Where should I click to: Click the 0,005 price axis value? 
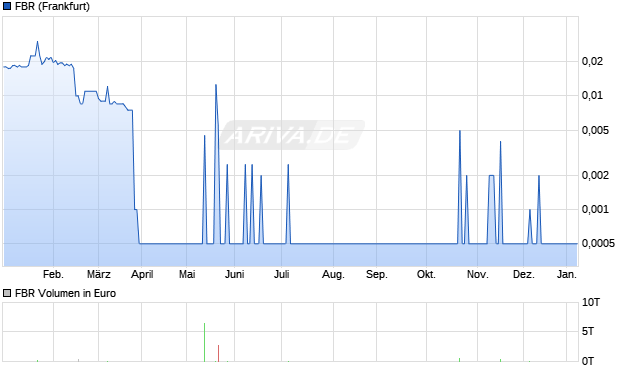coord(595,130)
